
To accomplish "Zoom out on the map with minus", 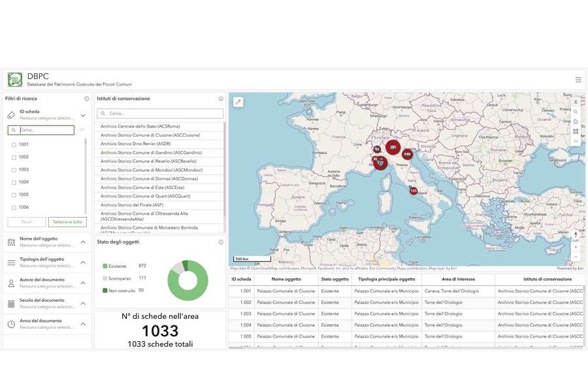I will coord(576,257).
